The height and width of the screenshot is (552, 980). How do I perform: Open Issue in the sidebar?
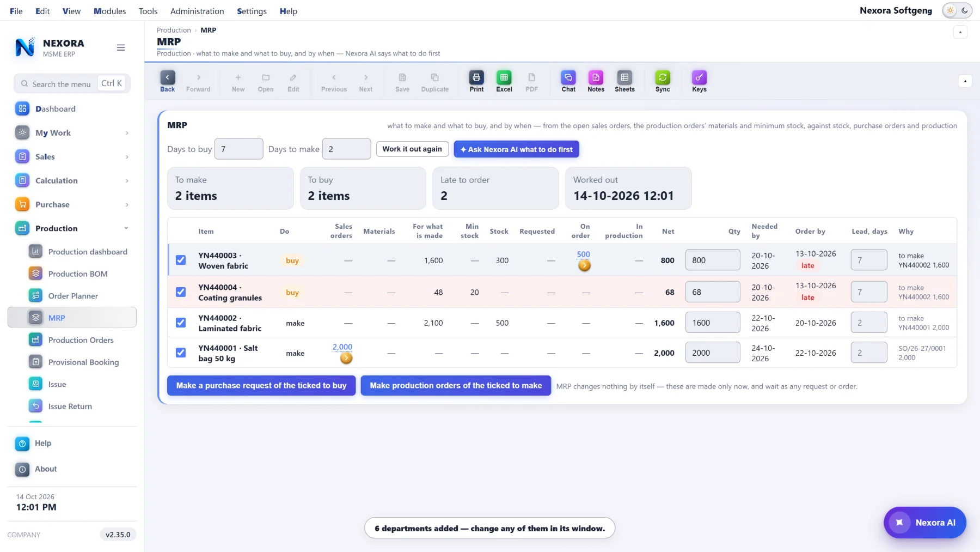(72, 384)
